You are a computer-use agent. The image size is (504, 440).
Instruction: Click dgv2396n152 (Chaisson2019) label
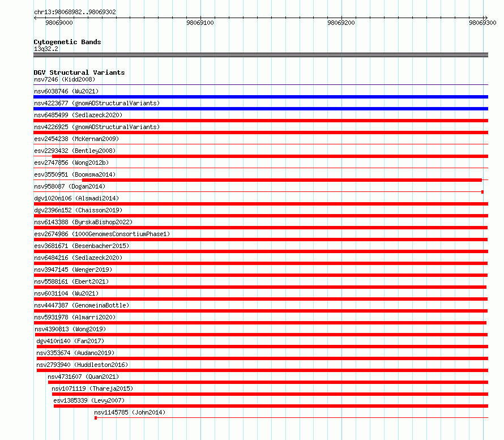click(78, 210)
